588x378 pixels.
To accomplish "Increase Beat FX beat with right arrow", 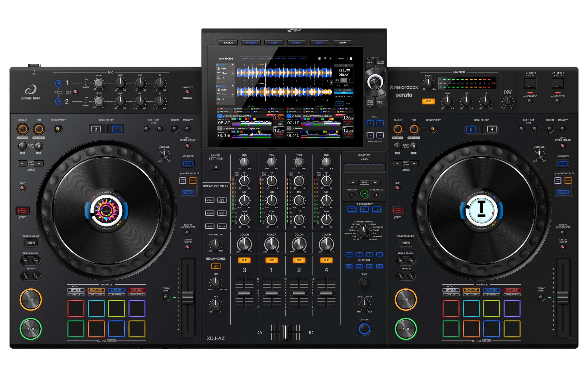I will coord(375,182).
